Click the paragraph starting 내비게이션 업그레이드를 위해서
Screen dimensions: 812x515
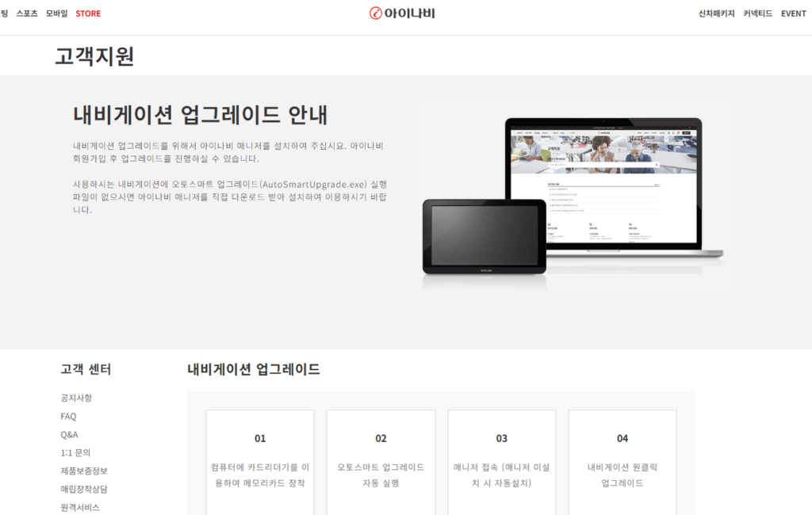[x=228, y=152]
